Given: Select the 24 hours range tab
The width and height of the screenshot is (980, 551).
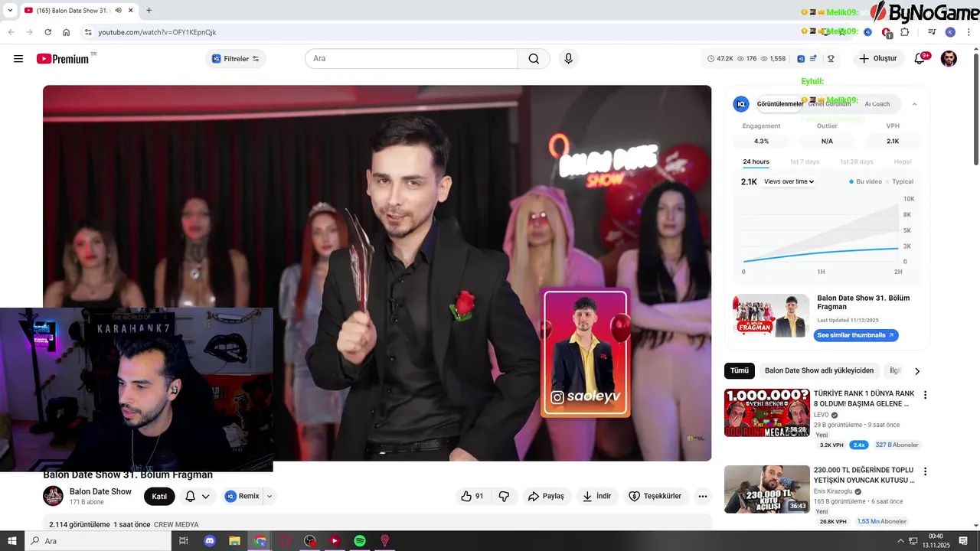Looking at the screenshot, I should [x=756, y=161].
